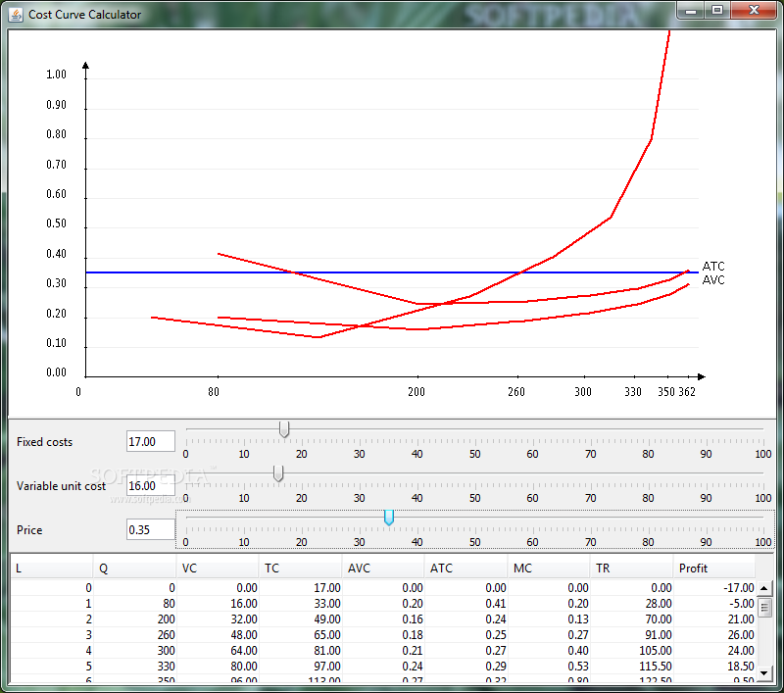This screenshot has width=784, height=693.
Task: Select the Q cell with value 80
Action: tap(134, 604)
